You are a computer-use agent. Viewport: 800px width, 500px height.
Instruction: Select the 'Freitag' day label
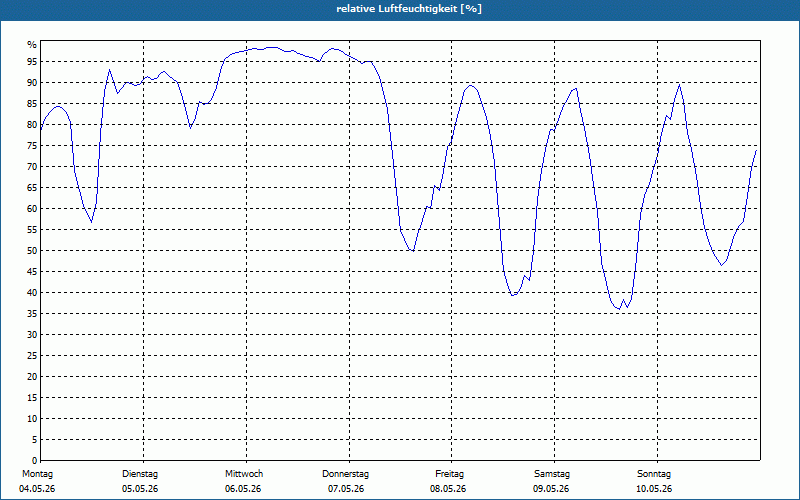(x=449, y=474)
